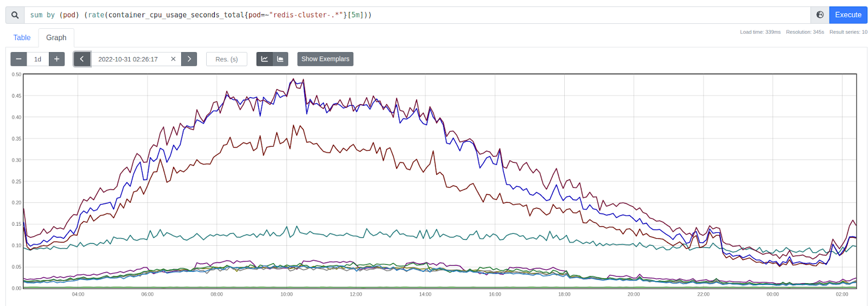Go to the previous time window
The image size is (868, 306).
(82, 59)
